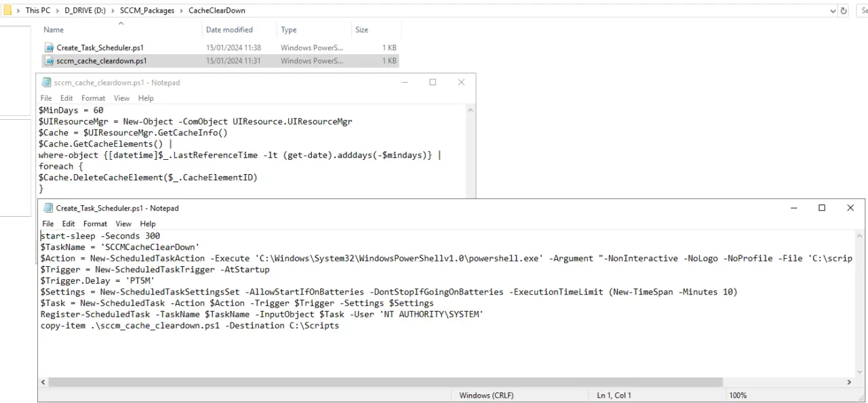Open the View menu in Create_Task_Scheduler Notepad
Image resolution: width=868 pixels, height=403 pixels.
point(123,224)
